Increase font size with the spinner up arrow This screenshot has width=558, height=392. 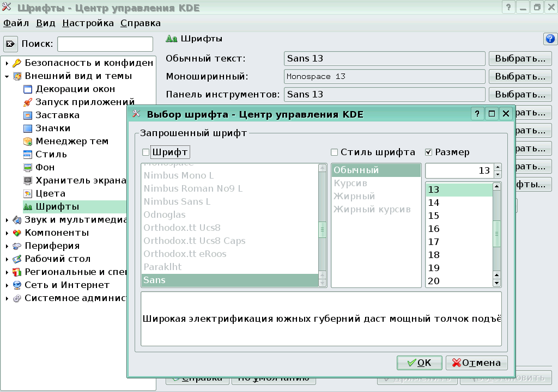pyautogui.click(x=498, y=167)
